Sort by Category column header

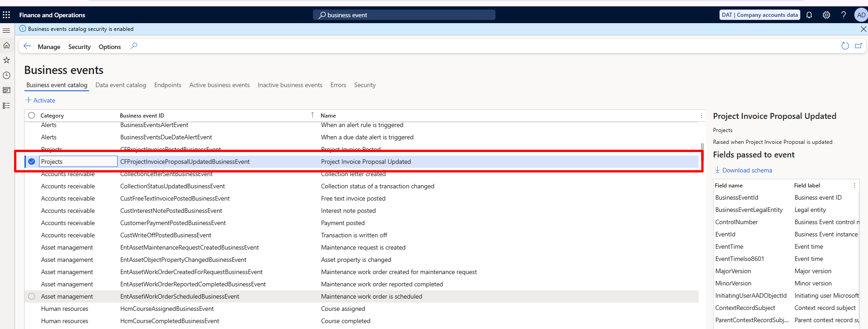pyautogui.click(x=52, y=116)
